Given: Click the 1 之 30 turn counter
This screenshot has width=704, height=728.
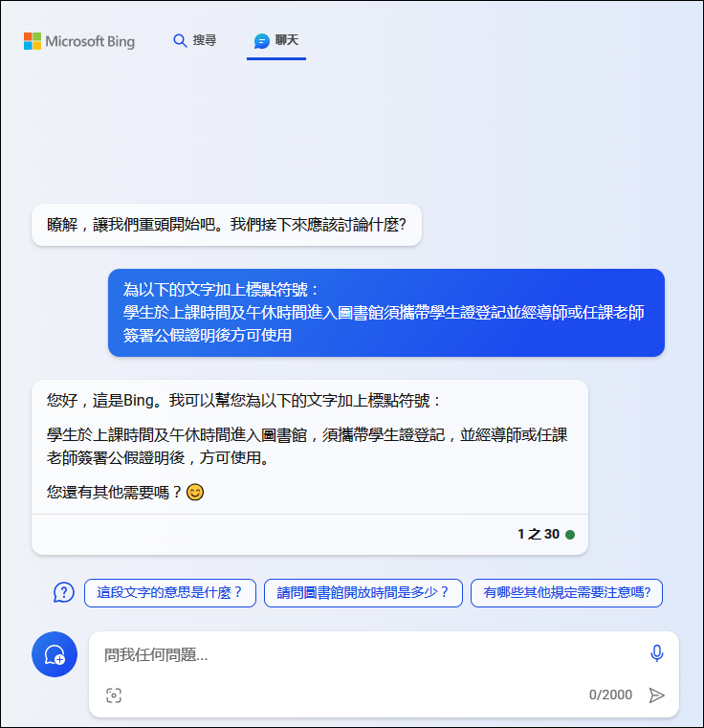Looking at the screenshot, I should (539, 535).
